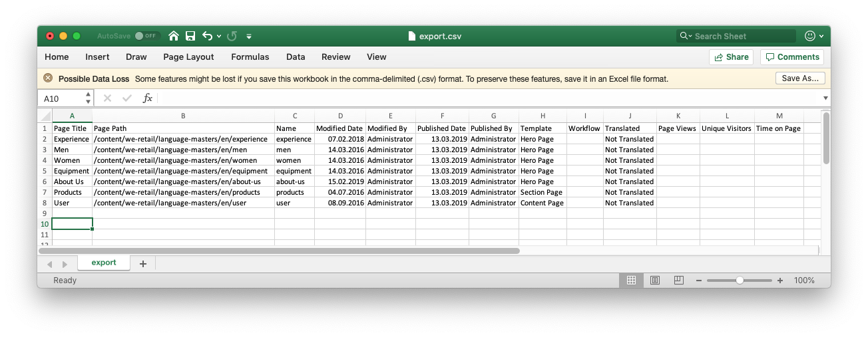Switch to the Page Layout tab
Image resolution: width=868 pixels, height=337 pixels.
(x=189, y=57)
